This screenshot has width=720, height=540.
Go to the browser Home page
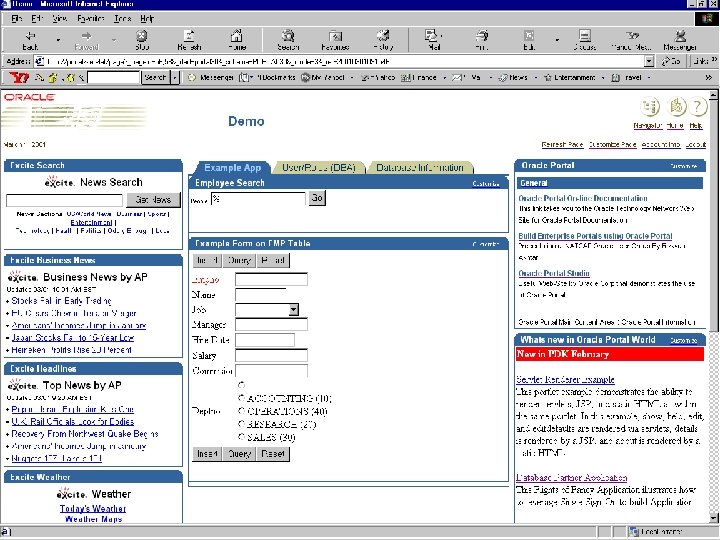click(x=237, y=40)
